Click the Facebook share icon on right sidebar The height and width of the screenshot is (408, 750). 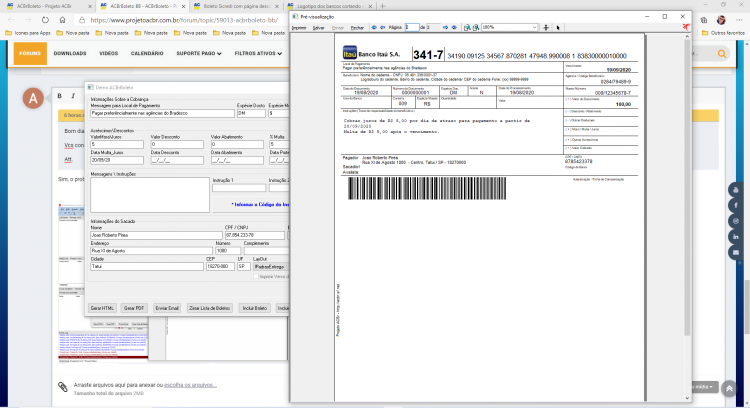tap(736, 206)
